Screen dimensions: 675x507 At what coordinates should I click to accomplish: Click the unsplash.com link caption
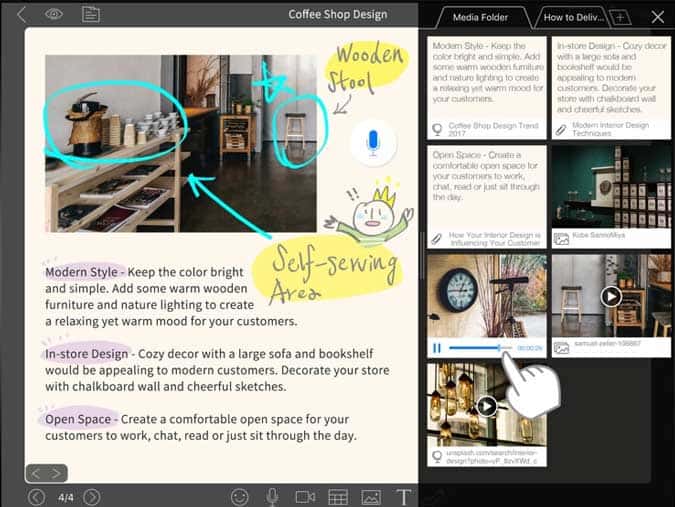492,457
